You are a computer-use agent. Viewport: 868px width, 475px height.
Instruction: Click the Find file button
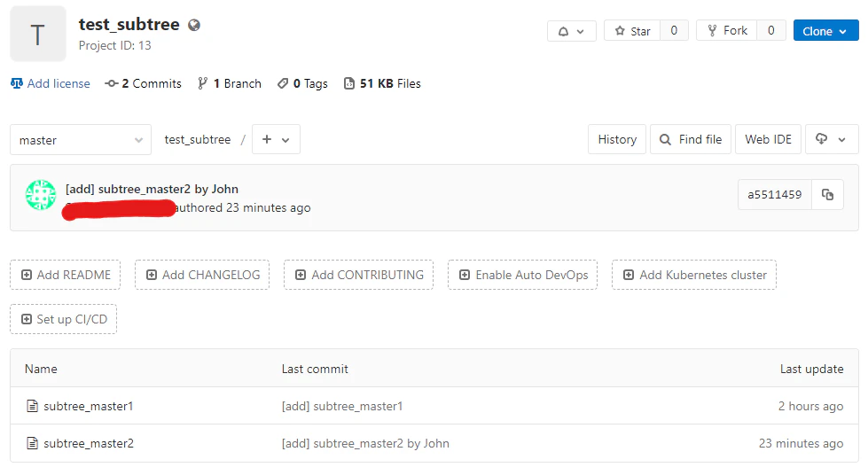click(691, 139)
